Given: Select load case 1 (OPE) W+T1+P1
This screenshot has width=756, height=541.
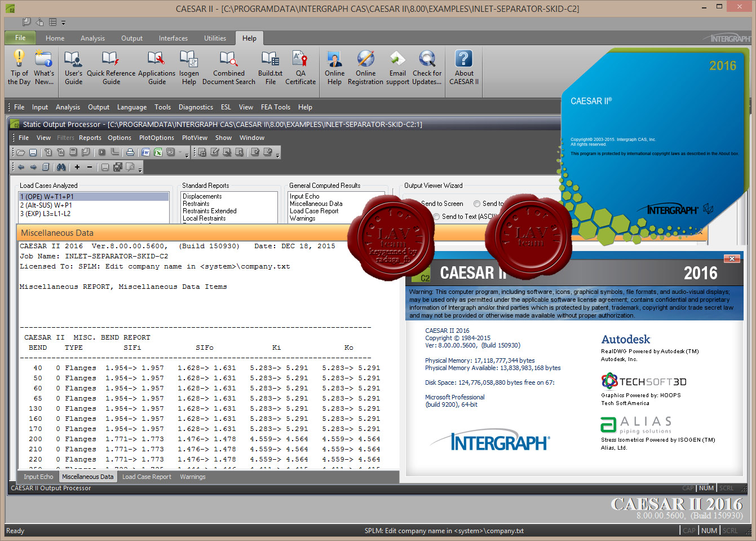Looking at the screenshot, I should (x=94, y=197).
